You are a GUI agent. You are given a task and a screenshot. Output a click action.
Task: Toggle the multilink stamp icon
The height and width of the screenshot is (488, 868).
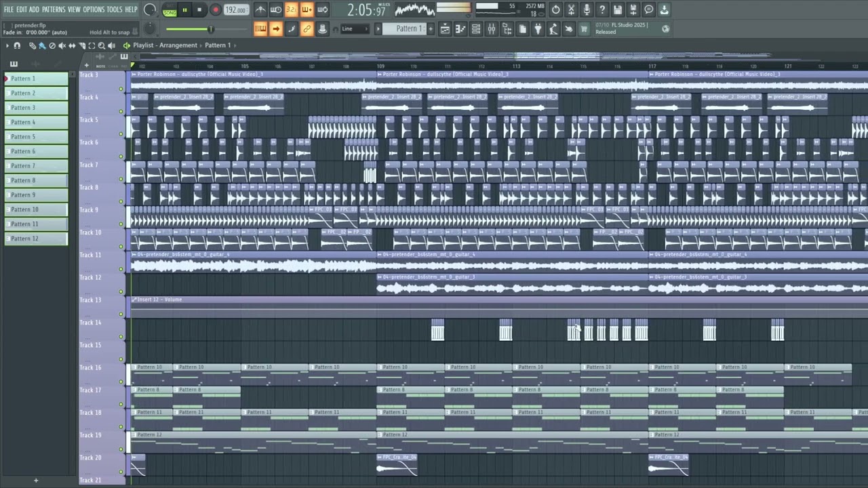(322, 28)
